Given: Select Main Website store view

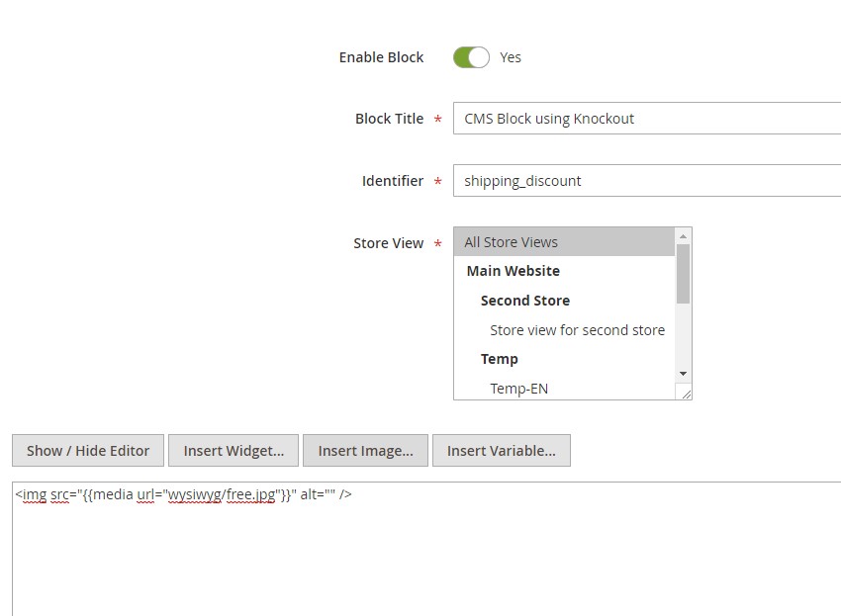Looking at the screenshot, I should tap(513, 271).
